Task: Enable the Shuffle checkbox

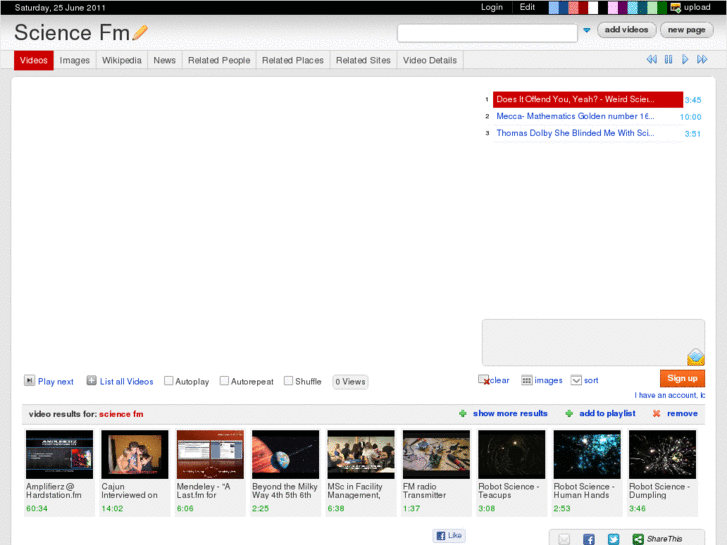Action: [x=288, y=381]
